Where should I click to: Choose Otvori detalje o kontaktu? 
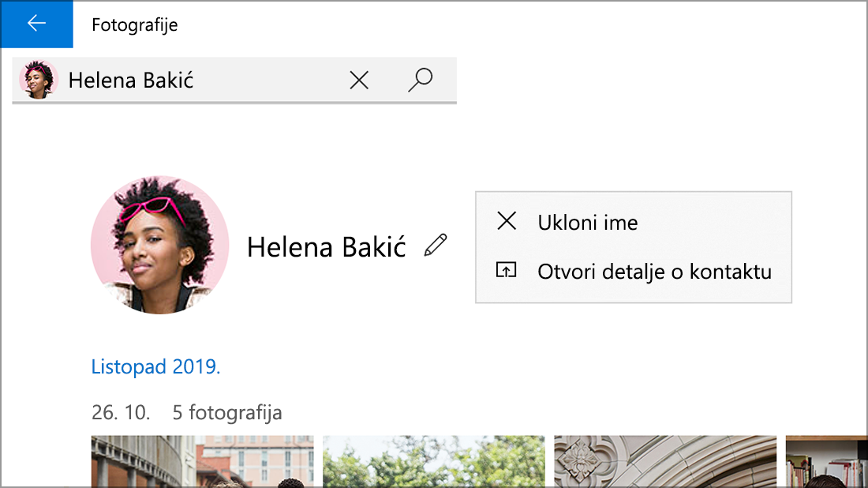(634, 272)
